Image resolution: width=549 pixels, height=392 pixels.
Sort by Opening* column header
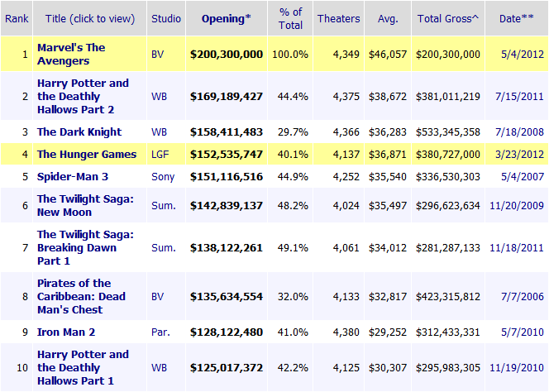point(227,18)
